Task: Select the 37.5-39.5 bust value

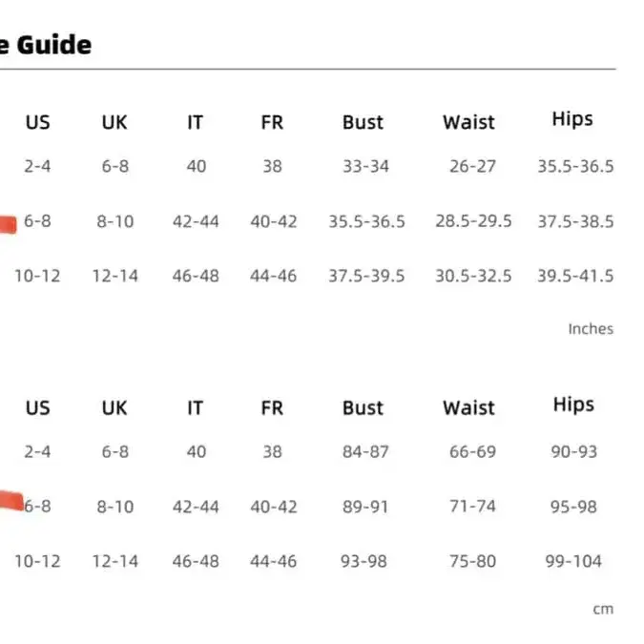Action: pos(366,276)
